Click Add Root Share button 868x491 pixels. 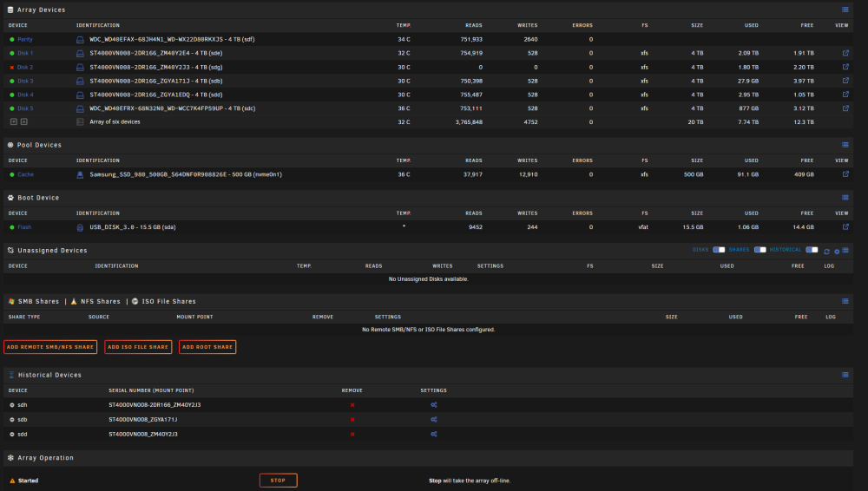pyautogui.click(x=207, y=347)
